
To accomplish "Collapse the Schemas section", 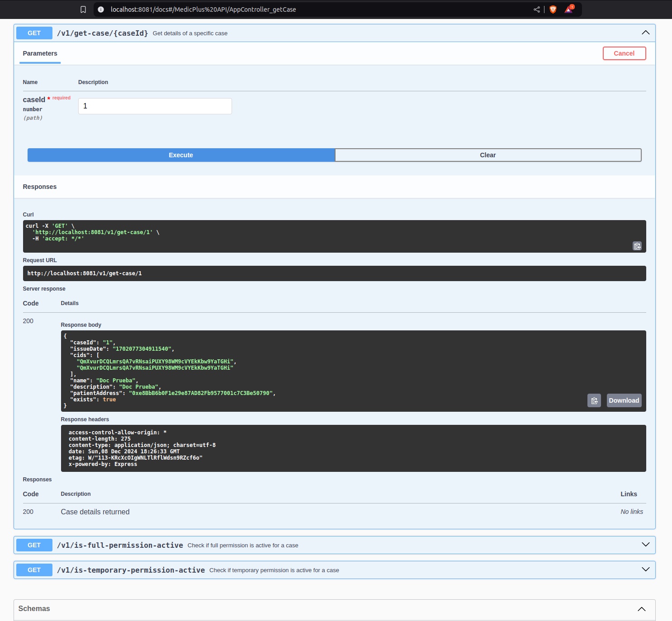I will click(642, 609).
